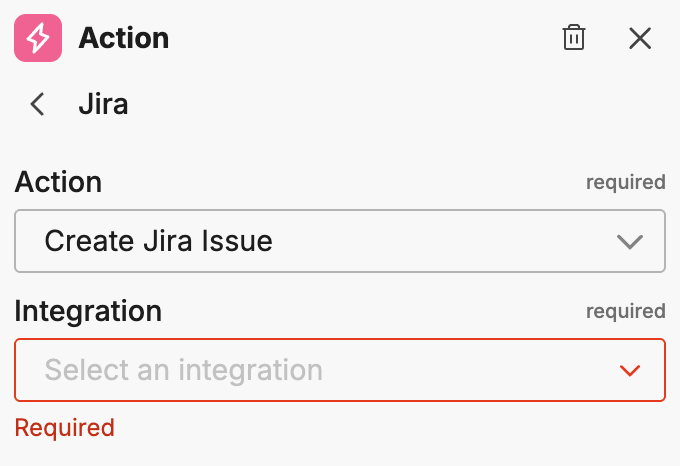Screen dimensions: 680x466
Task: Go back using the left chevron arrow
Action: (x=38, y=104)
